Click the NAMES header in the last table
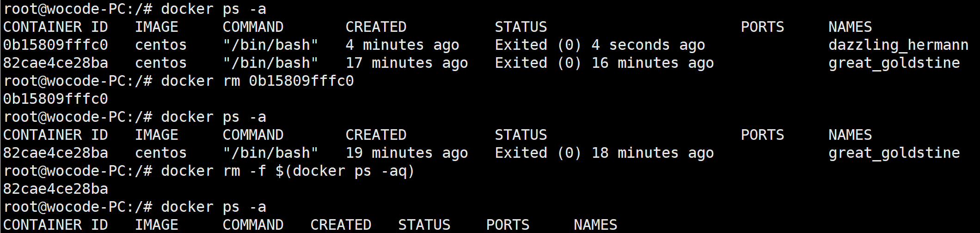The width and height of the screenshot is (980, 233). (595, 225)
